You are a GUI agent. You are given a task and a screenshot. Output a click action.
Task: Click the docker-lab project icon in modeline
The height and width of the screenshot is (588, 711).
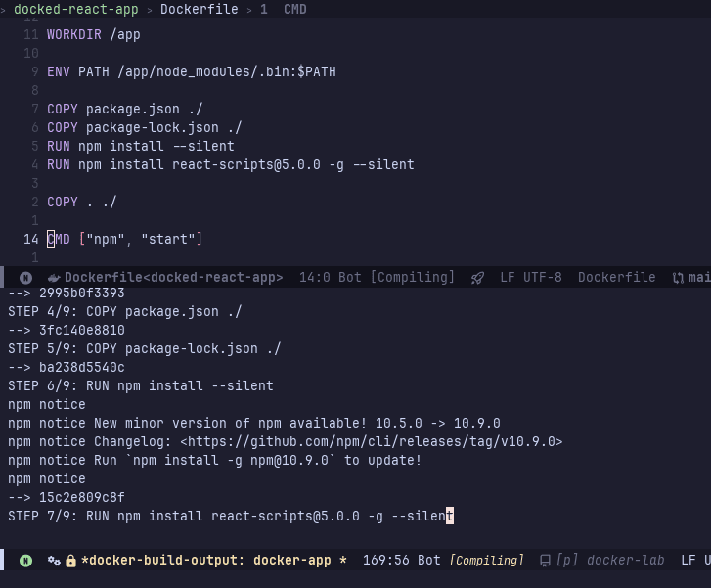pos(545,561)
